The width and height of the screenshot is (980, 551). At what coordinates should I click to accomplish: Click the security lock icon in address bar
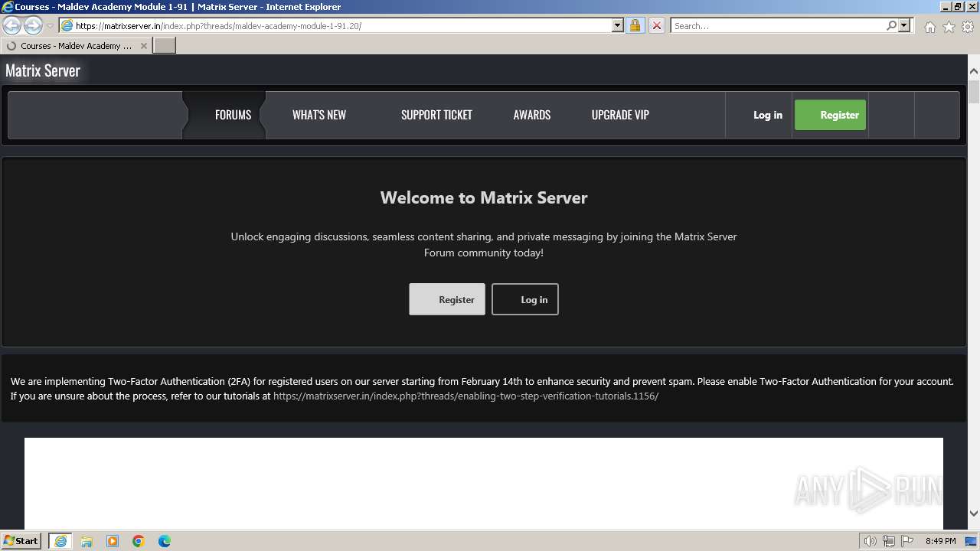(635, 25)
